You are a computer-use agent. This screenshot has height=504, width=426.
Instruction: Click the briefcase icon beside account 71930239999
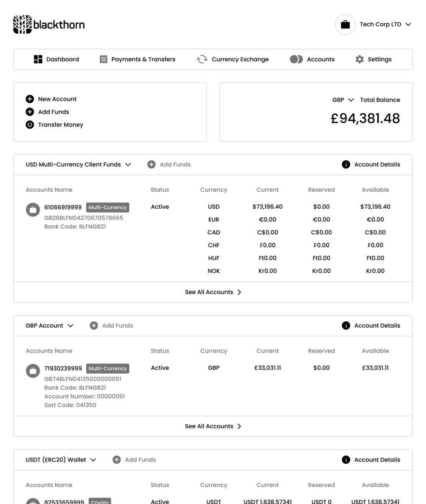click(33, 371)
